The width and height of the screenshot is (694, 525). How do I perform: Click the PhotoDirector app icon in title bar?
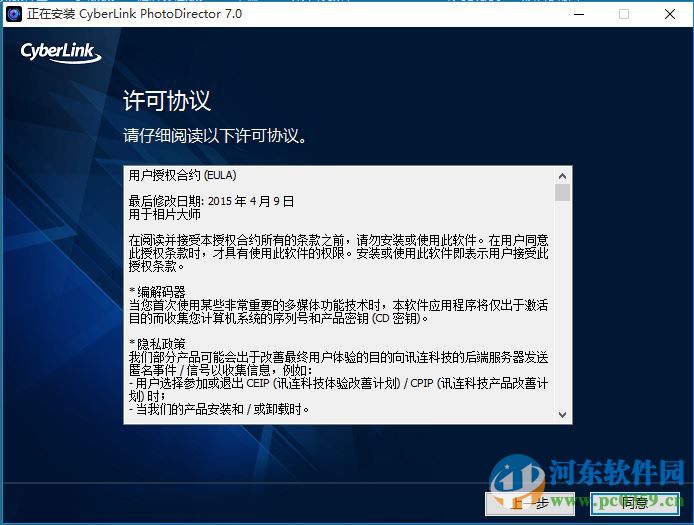pyautogui.click(x=14, y=14)
